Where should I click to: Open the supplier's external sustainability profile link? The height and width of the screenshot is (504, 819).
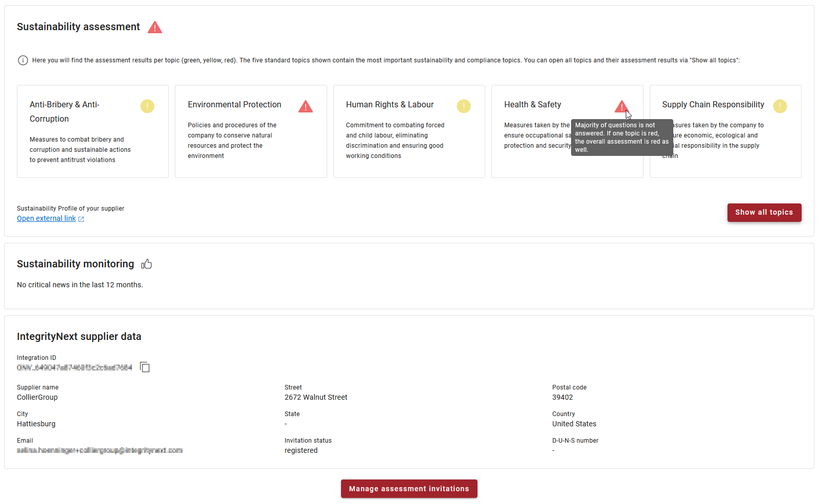(x=46, y=218)
